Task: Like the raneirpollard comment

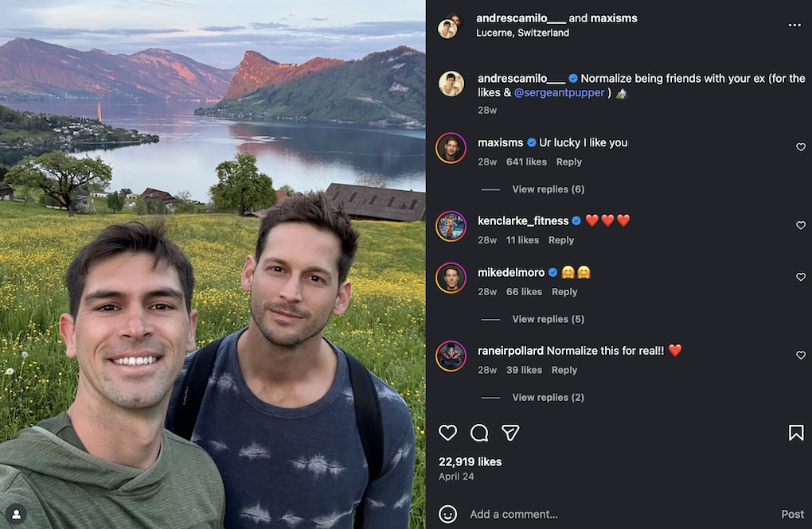Action: pos(801,355)
